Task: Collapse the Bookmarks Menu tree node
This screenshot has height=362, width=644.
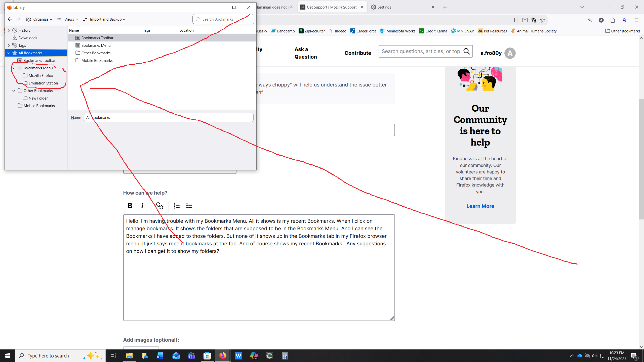Action: pyautogui.click(x=14, y=68)
